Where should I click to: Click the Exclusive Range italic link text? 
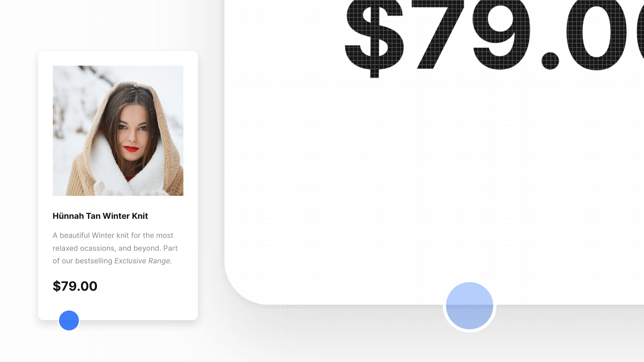click(142, 261)
